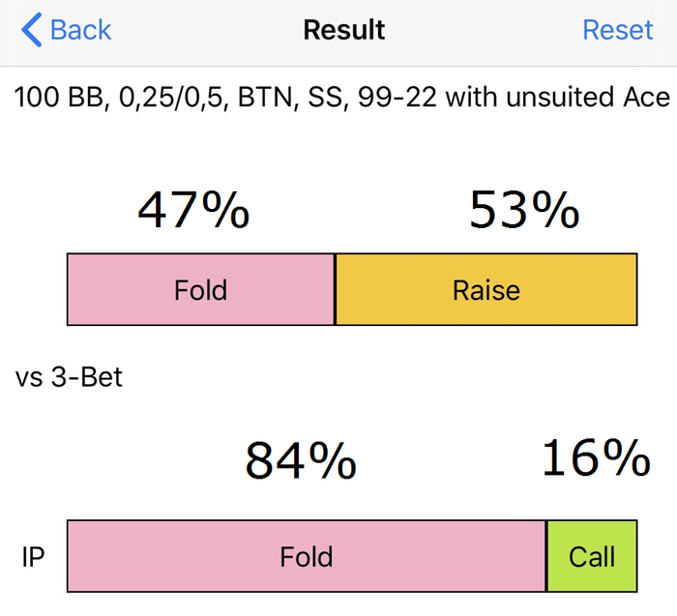Tap the 47% fold percentage
This screenshot has height=616, width=677.
(x=193, y=210)
